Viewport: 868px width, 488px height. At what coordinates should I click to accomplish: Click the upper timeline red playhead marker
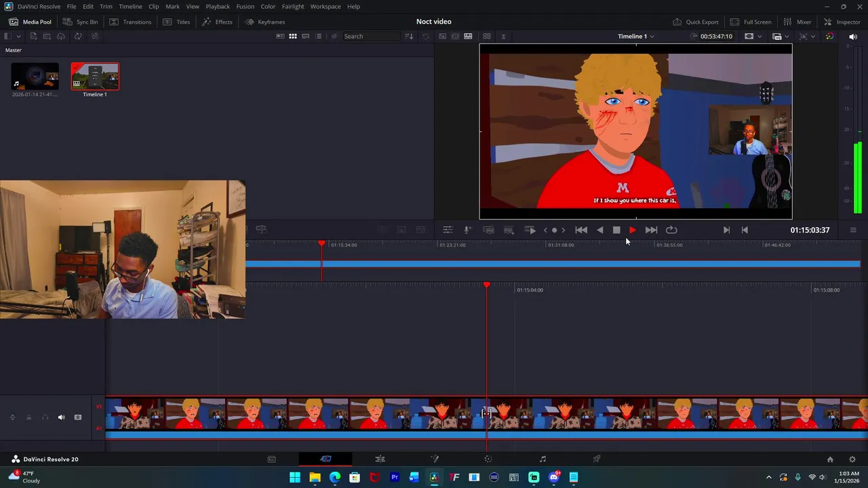click(x=321, y=243)
